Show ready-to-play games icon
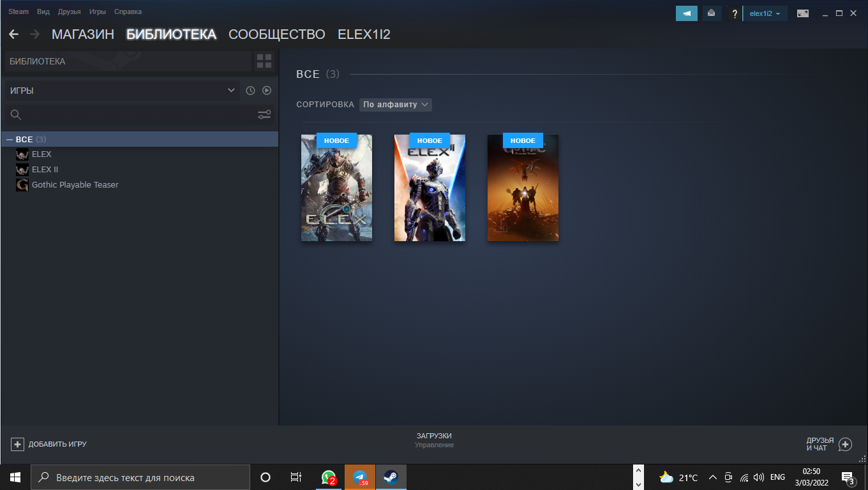Screen dimensions: 868x490 [x=267, y=91]
